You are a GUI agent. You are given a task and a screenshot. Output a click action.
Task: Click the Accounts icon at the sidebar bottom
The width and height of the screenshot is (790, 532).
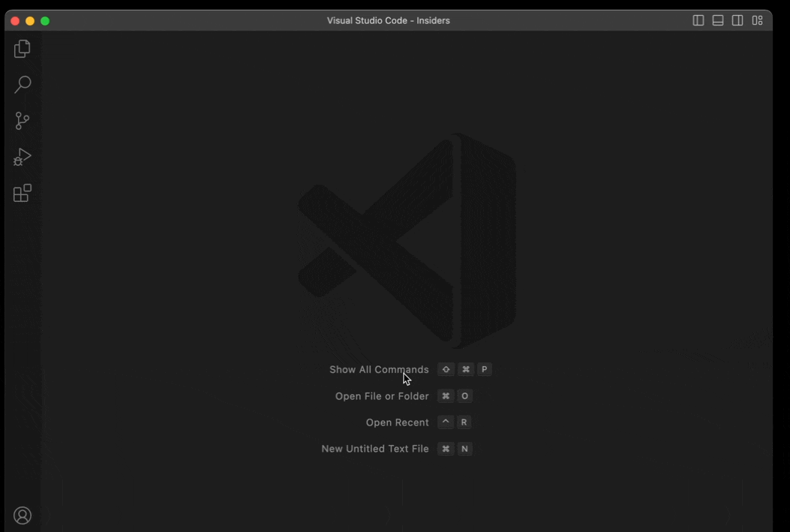pos(22,515)
